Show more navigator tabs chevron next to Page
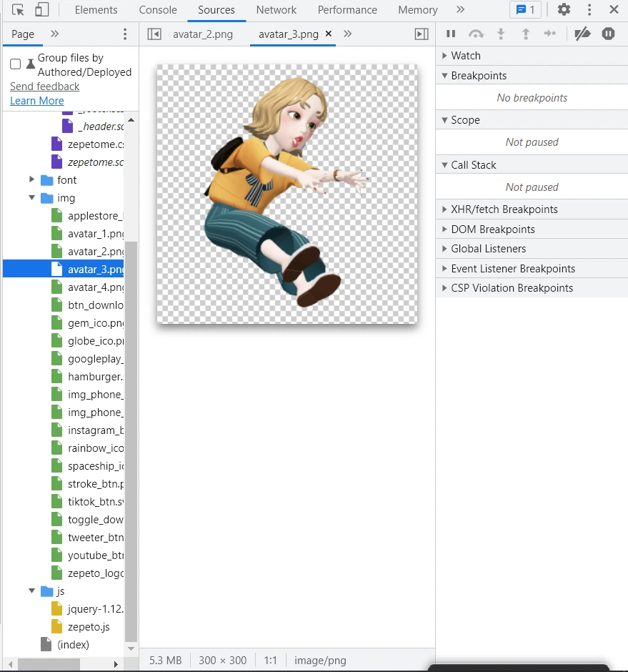Screen dimensions: 628x672 54,34
